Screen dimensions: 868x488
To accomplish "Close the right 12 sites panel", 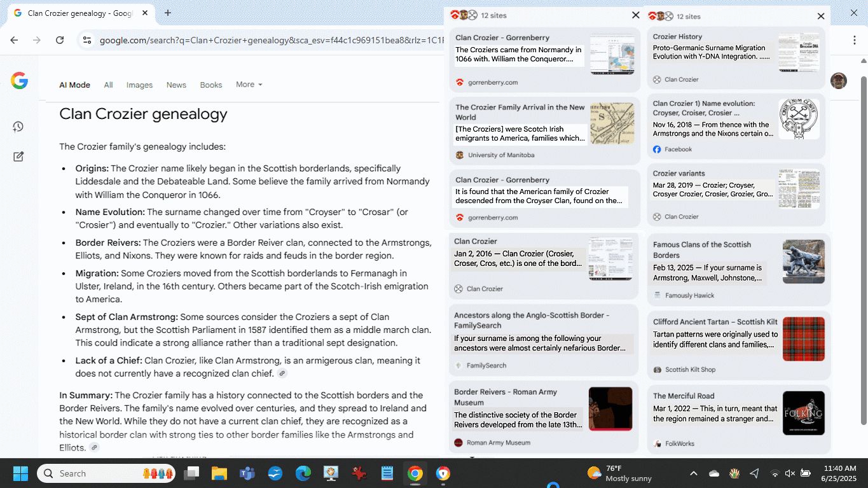I will pyautogui.click(x=821, y=16).
